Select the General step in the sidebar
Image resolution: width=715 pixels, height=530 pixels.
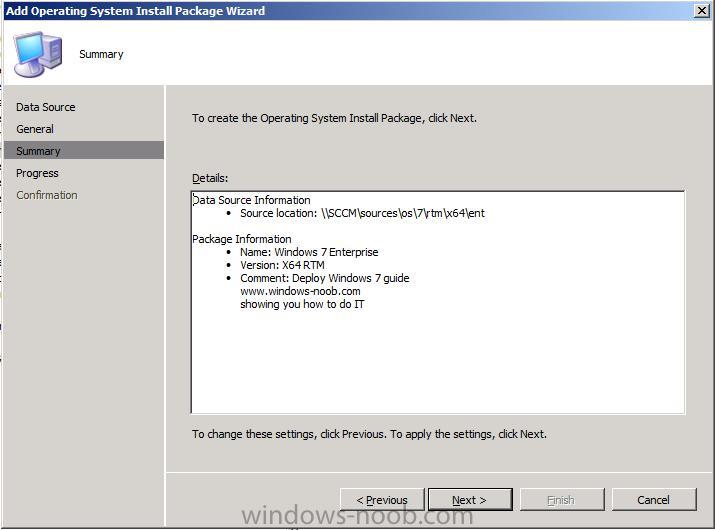coord(35,129)
